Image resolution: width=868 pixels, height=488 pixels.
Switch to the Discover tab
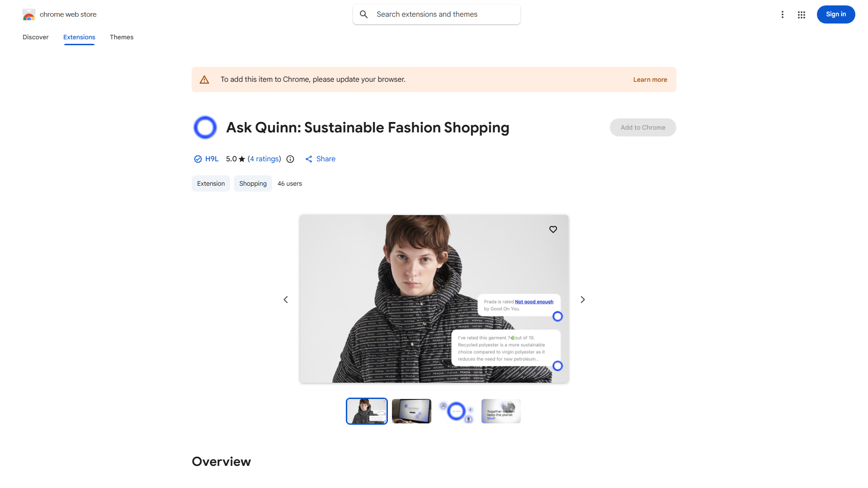click(36, 37)
